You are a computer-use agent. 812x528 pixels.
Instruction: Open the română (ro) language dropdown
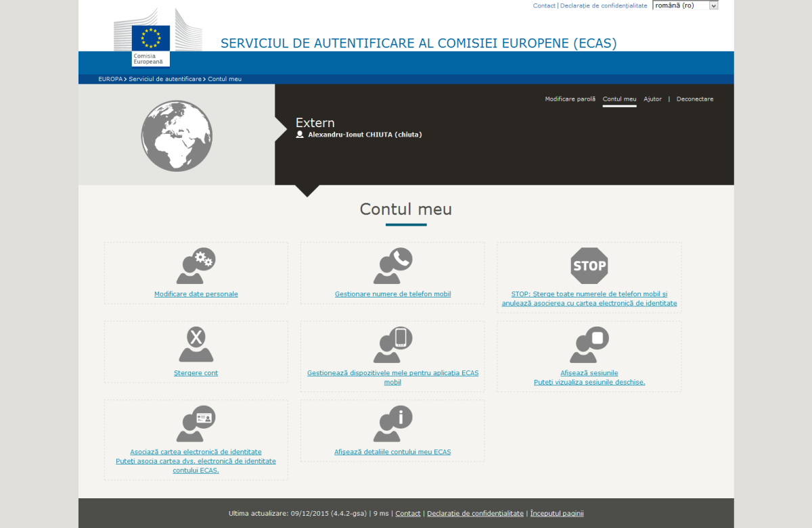[685, 5]
